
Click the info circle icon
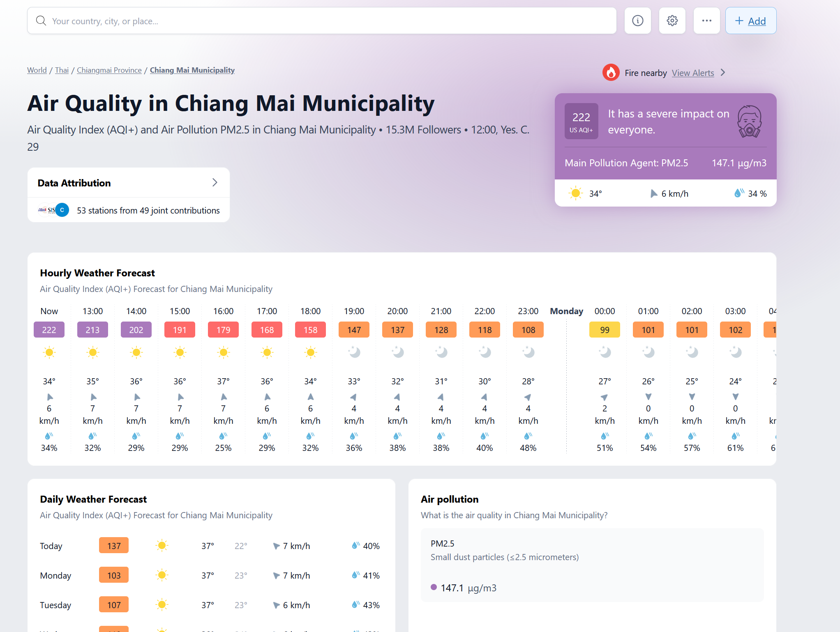[637, 21]
